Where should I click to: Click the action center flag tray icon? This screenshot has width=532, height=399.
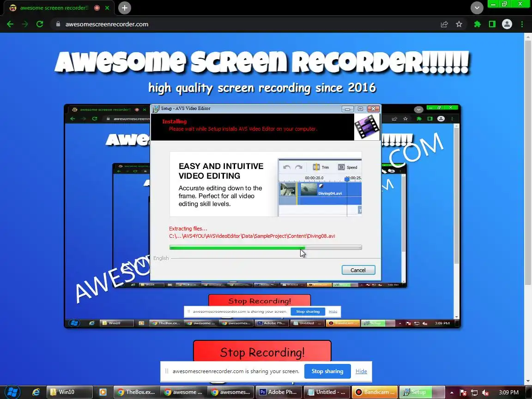(463, 393)
